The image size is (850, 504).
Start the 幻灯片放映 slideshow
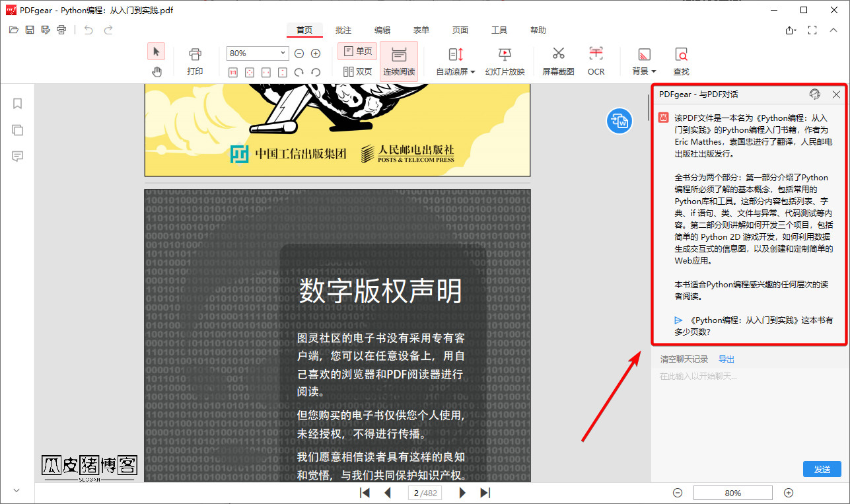click(x=505, y=61)
